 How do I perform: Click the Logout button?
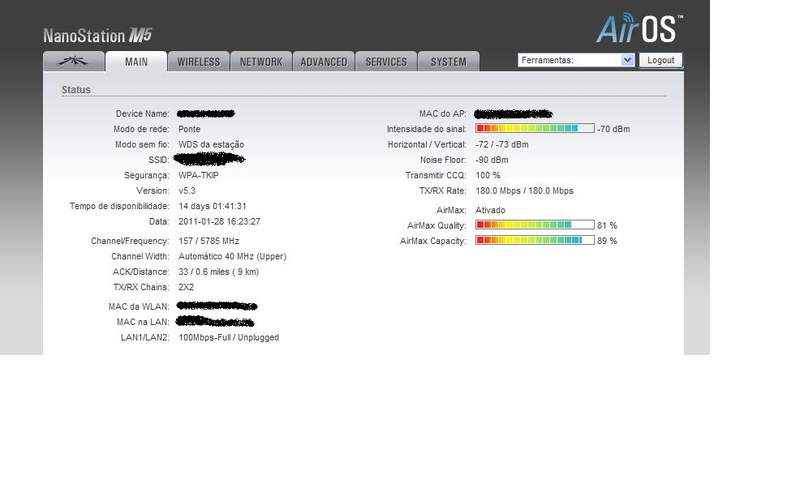(x=661, y=60)
